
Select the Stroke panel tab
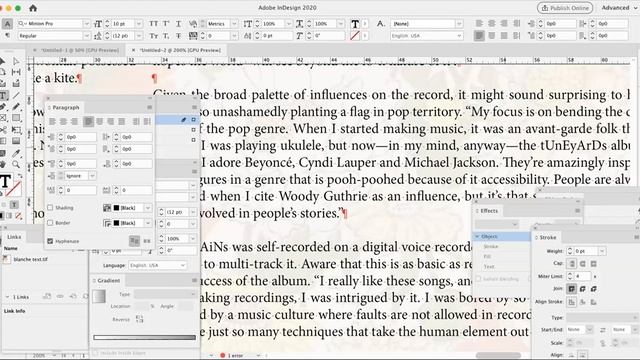(548, 237)
